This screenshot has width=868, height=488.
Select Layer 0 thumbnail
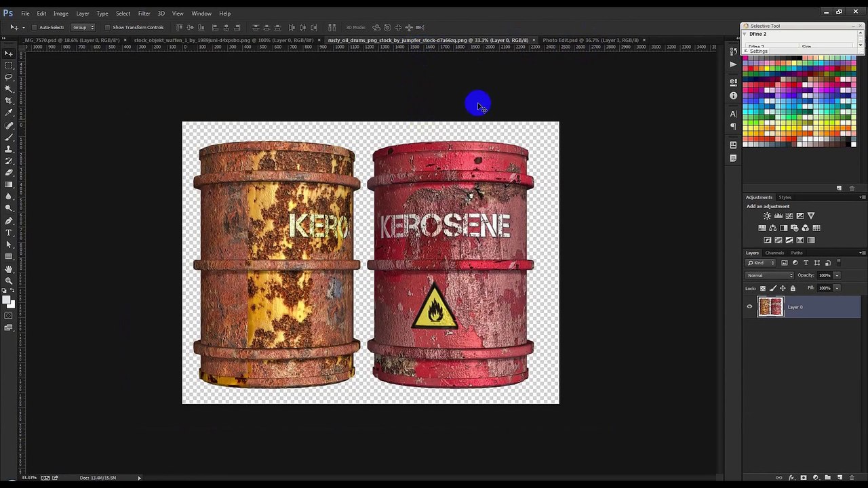pyautogui.click(x=770, y=307)
